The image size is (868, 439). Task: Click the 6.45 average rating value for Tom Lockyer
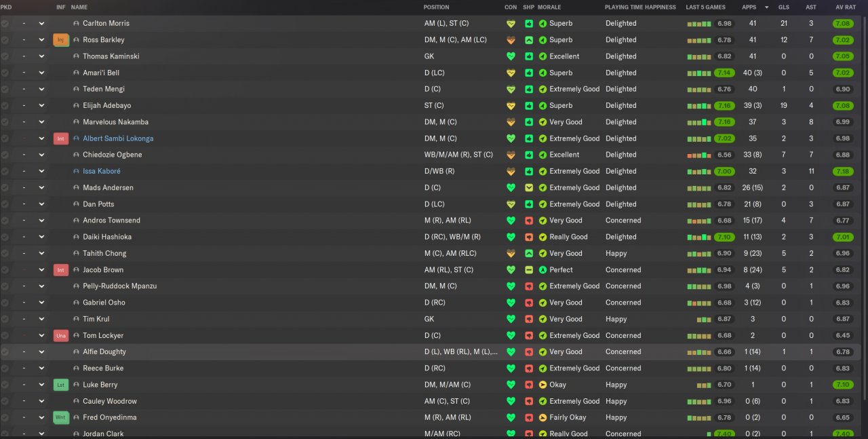click(843, 336)
